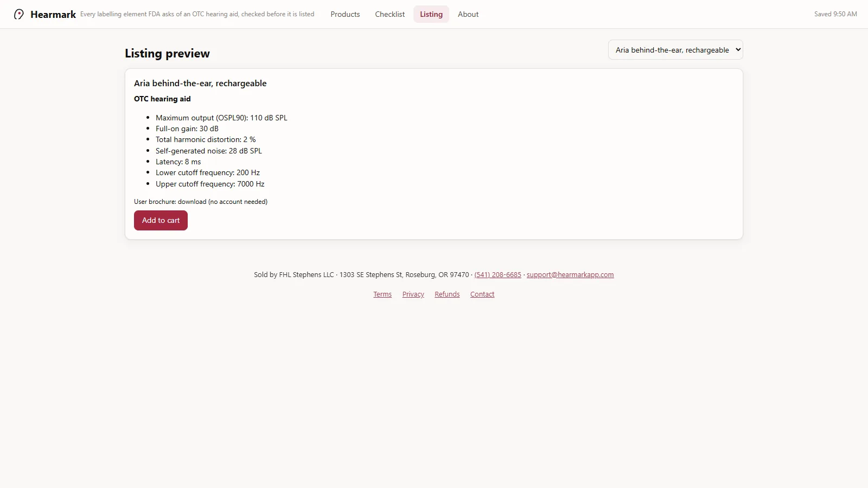Click the Hearmark brand name
Screen dimensions: 868x488
(x=53, y=15)
